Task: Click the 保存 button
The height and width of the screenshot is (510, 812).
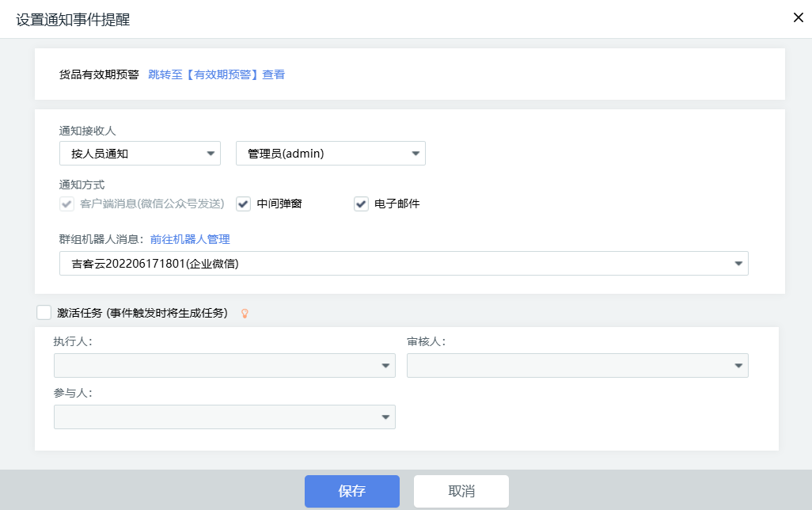Action: [352, 491]
